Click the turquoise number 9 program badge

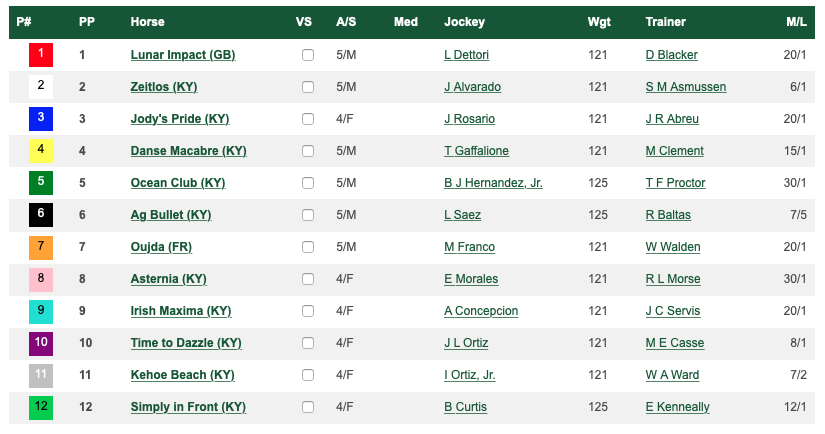pyautogui.click(x=41, y=311)
